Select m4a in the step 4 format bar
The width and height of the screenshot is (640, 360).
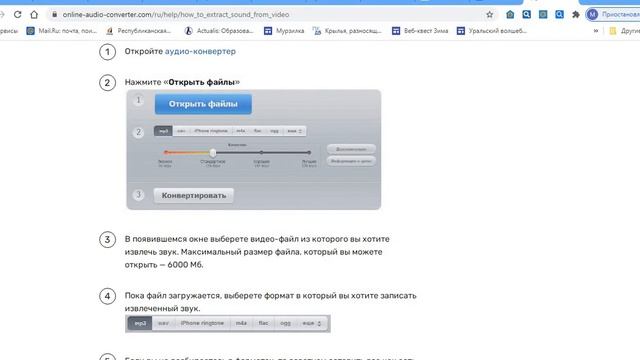point(241,323)
